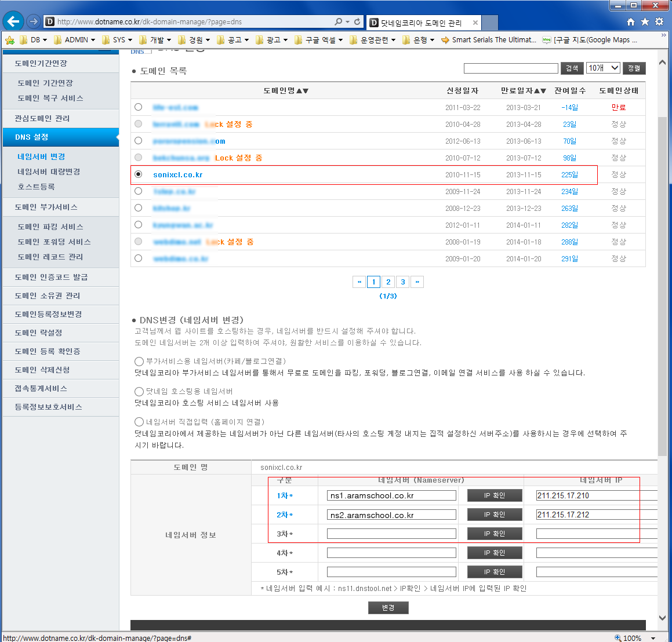Open browser settings gear icon

(659, 21)
